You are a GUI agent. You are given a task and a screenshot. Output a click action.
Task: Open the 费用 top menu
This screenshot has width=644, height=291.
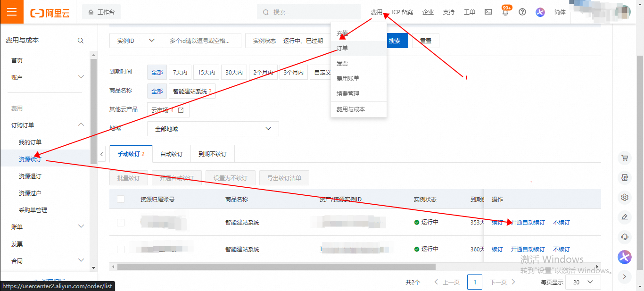pyautogui.click(x=377, y=12)
